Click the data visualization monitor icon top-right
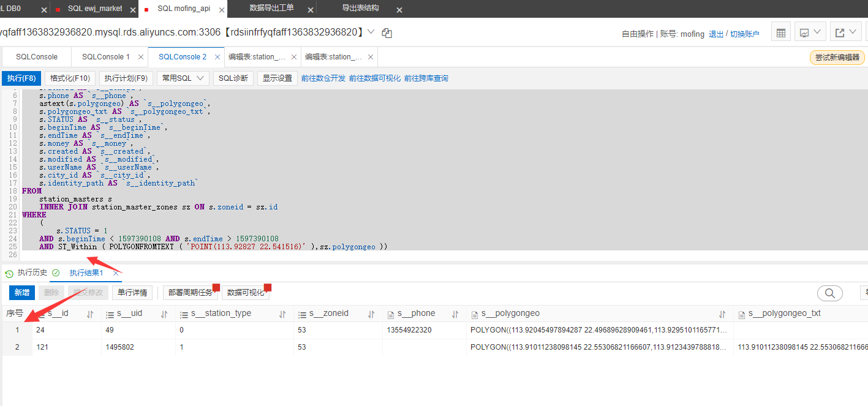 click(804, 32)
